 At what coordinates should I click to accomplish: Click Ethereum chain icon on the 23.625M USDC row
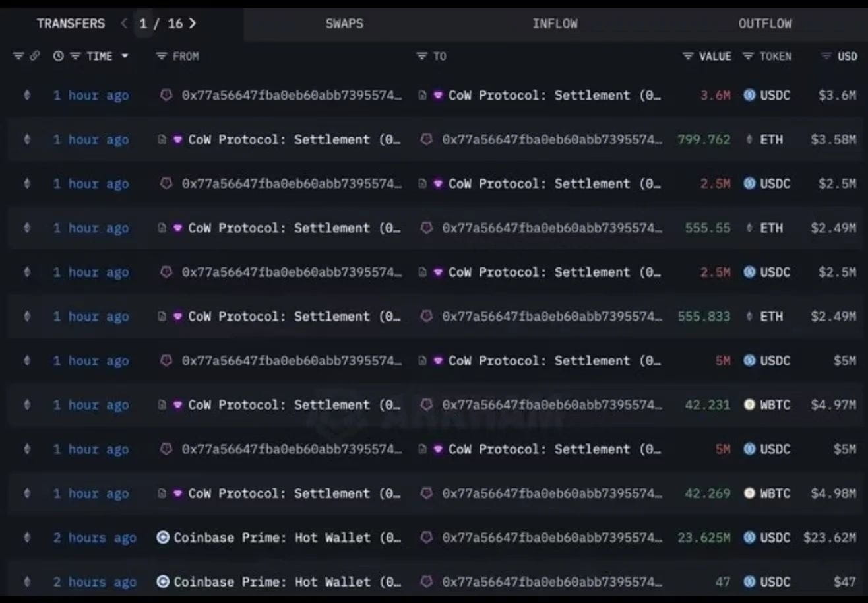click(27, 538)
